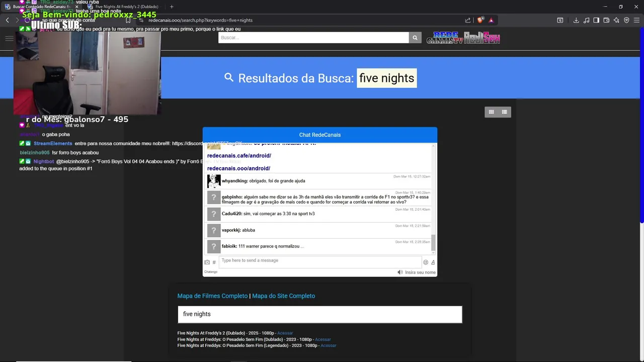Open Mapa de Filmes Completo link

[x=212, y=296]
